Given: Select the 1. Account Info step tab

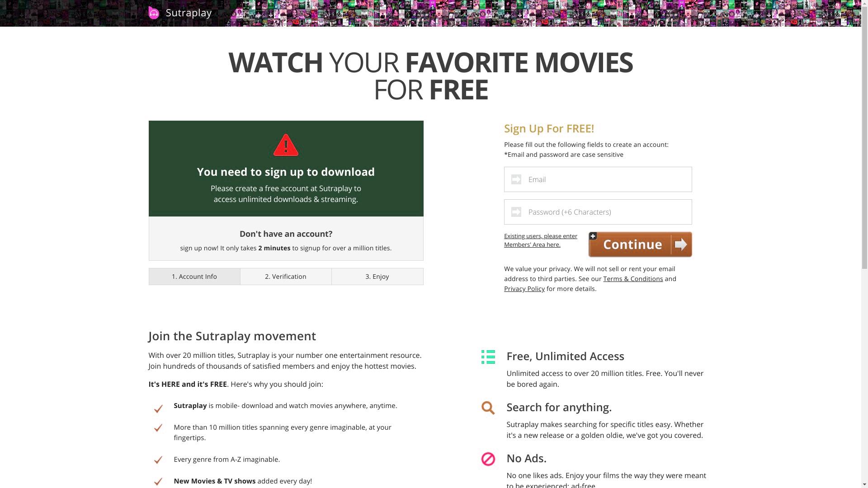Looking at the screenshot, I should click(x=194, y=277).
